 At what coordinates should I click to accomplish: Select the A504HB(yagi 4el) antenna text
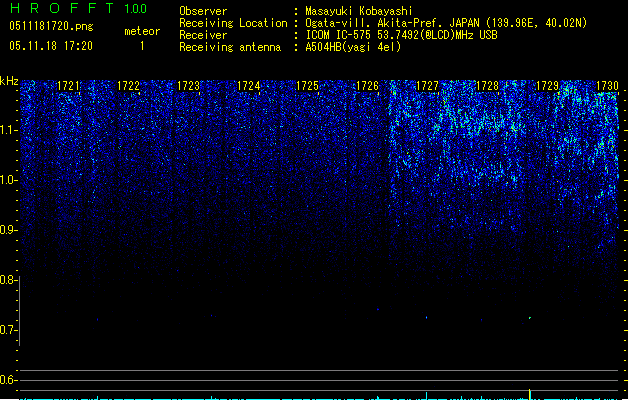(x=353, y=47)
